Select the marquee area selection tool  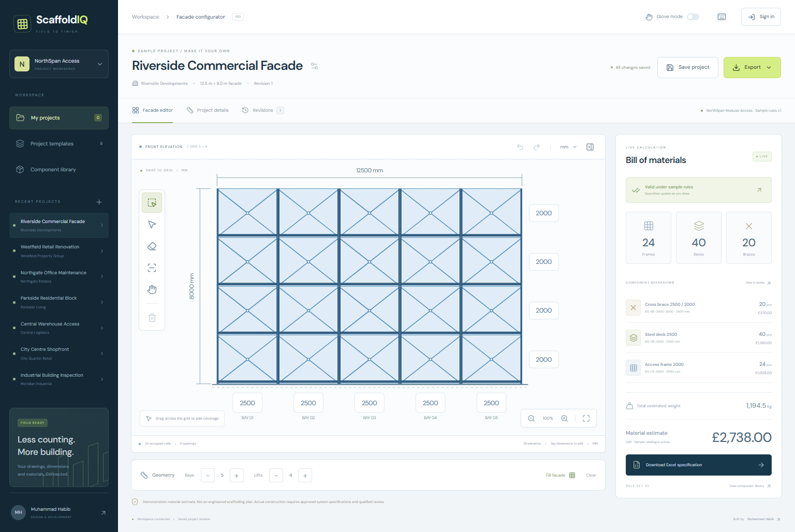click(152, 202)
